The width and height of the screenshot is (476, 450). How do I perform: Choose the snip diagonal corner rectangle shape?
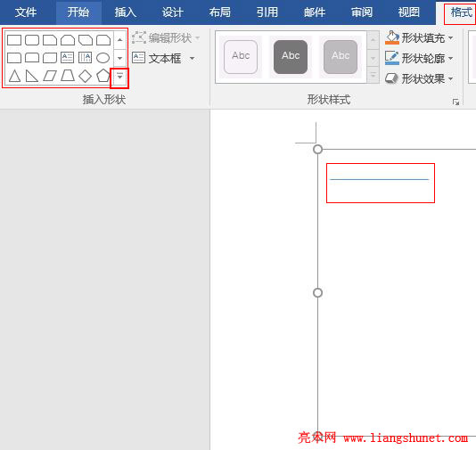point(86,40)
